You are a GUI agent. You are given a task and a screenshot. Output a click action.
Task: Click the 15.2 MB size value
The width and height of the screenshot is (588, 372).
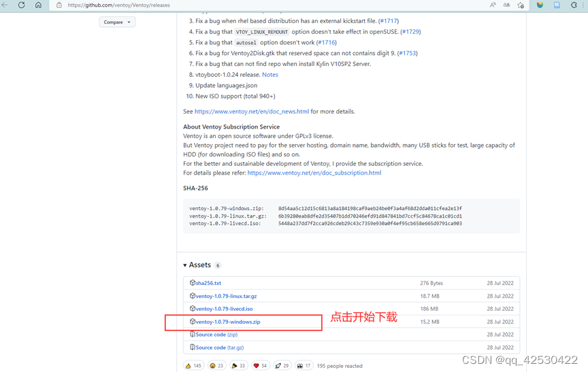(429, 322)
